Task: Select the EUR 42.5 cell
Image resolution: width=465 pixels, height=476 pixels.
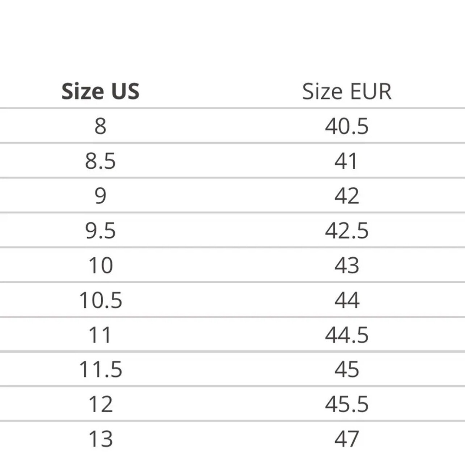Action: point(347,231)
